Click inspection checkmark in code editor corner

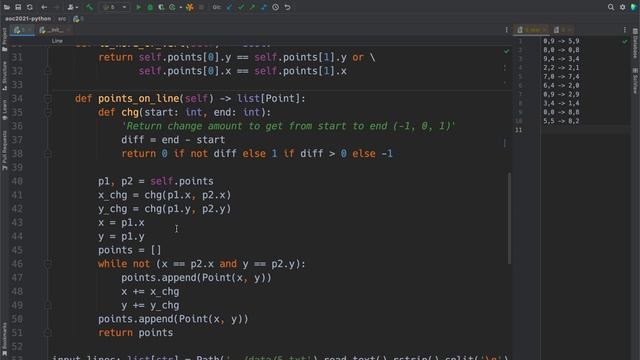click(x=507, y=51)
